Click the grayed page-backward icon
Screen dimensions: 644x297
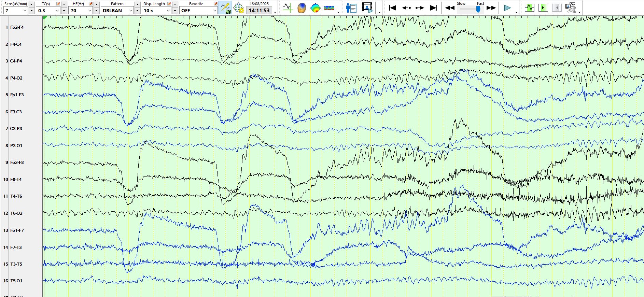tap(557, 8)
